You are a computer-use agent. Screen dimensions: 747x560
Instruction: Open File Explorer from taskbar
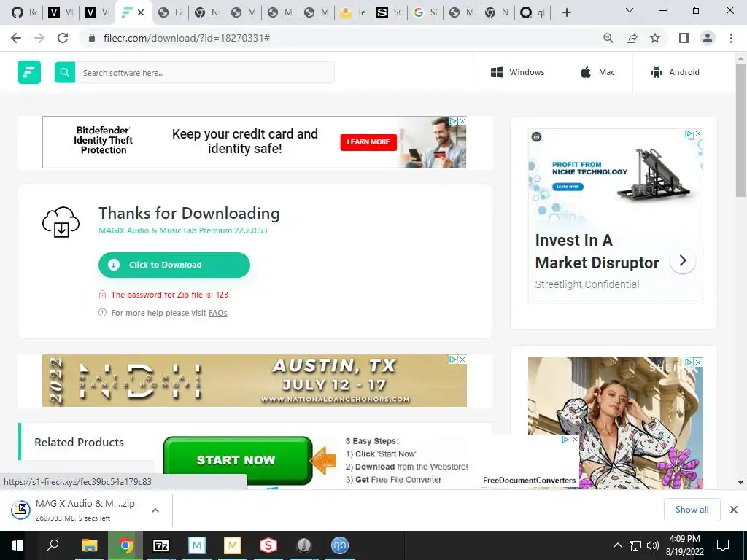point(89,545)
